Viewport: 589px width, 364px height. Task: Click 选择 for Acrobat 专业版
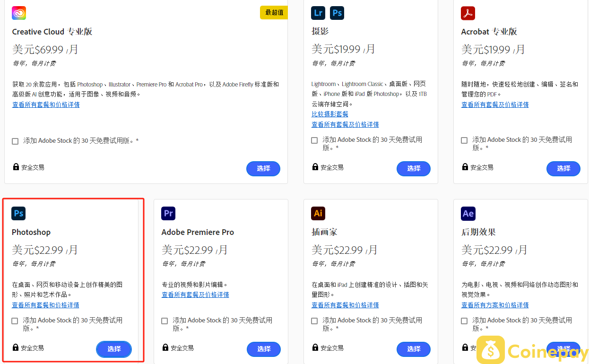pyautogui.click(x=563, y=169)
